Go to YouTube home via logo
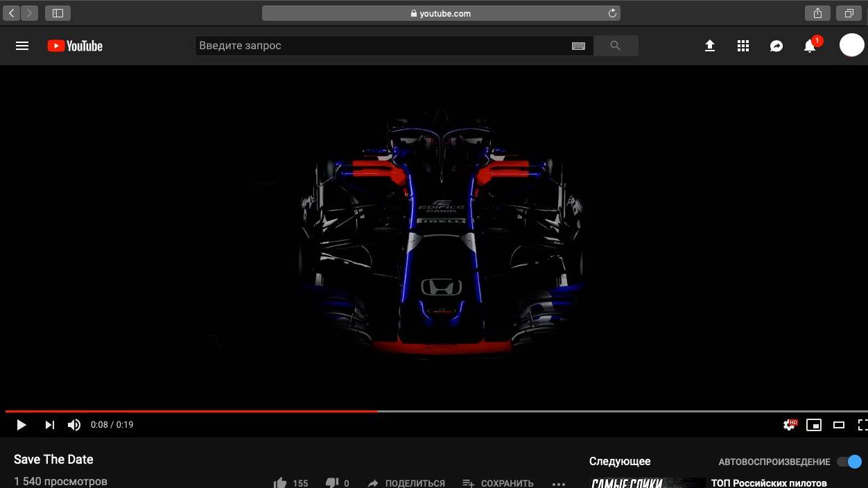 pyautogui.click(x=75, y=46)
